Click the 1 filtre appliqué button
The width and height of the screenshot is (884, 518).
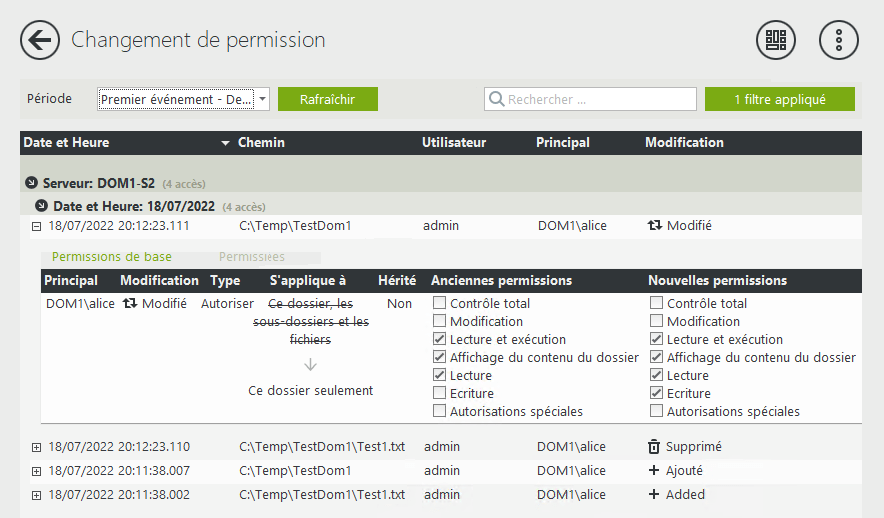pos(779,99)
